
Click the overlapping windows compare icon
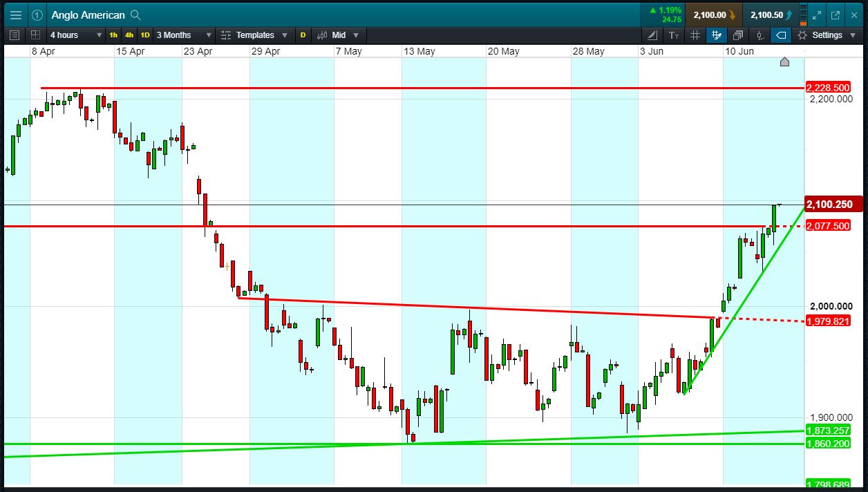(737, 35)
